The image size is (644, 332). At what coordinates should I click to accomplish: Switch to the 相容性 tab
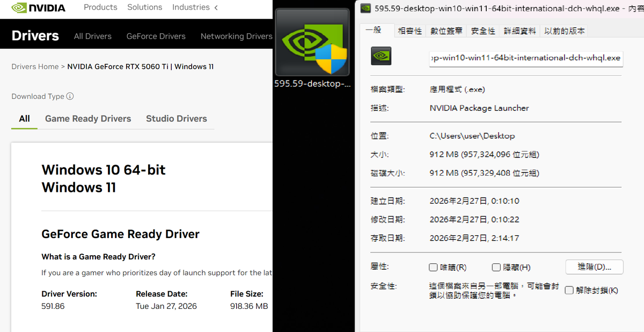click(410, 31)
